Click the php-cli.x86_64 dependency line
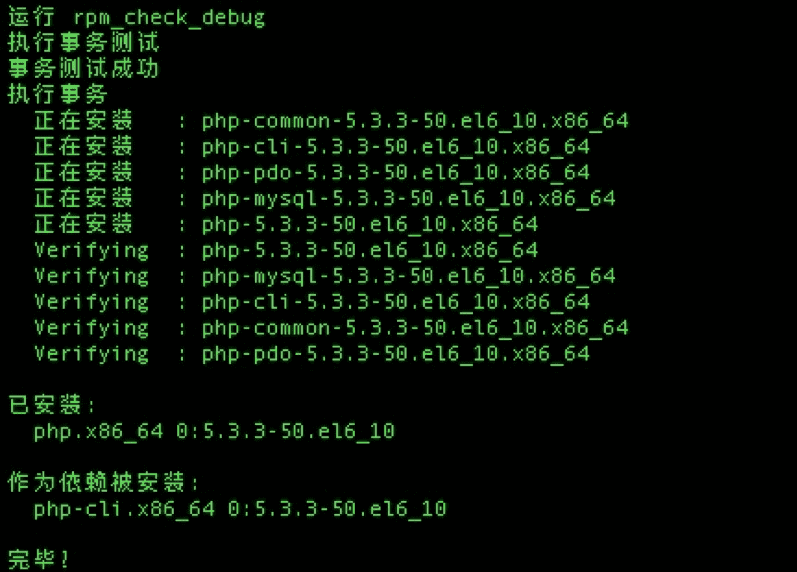This screenshot has height=572, width=797. pyautogui.click(x=240, y=509)
